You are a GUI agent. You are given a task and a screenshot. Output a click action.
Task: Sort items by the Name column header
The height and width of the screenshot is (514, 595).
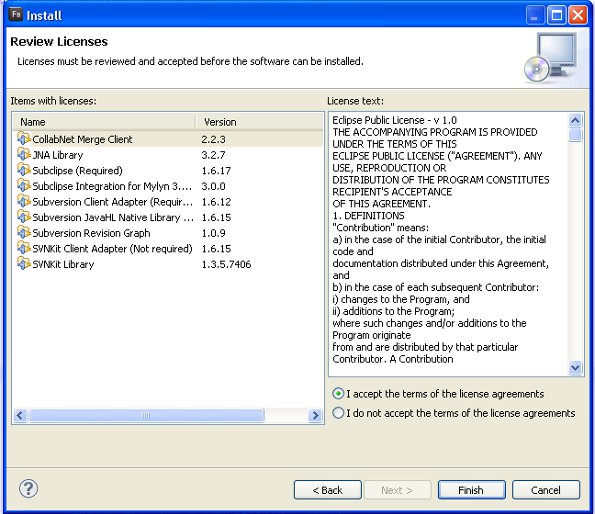tap(104, 122)
